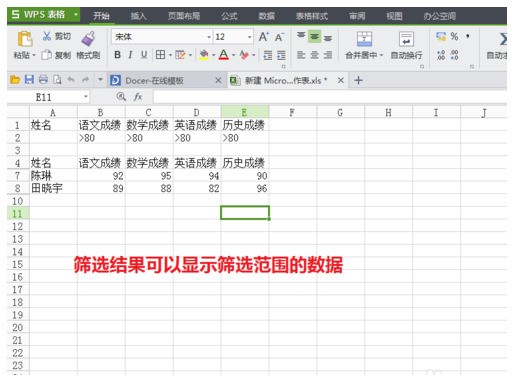Click the AutoSum sigma icon
529x375 pixels.
click(503, 39)
